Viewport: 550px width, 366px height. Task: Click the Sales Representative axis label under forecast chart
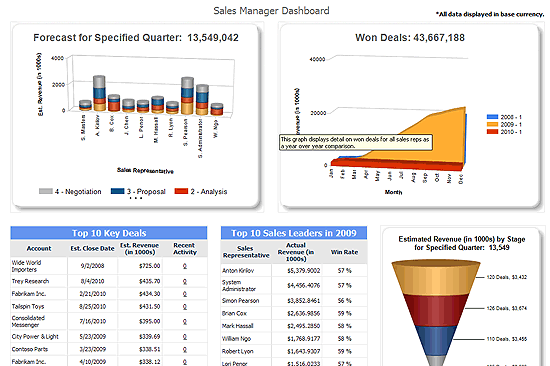(145, 171)
